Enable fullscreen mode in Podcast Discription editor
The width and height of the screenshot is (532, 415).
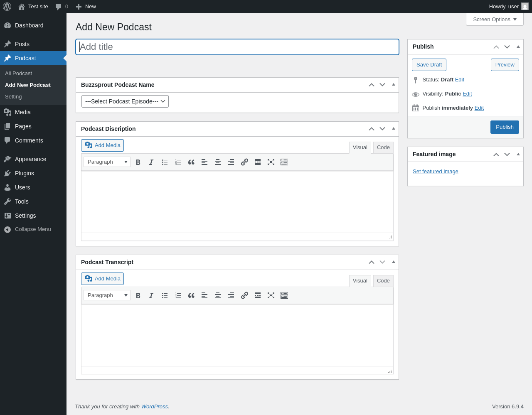pos(271,162)
